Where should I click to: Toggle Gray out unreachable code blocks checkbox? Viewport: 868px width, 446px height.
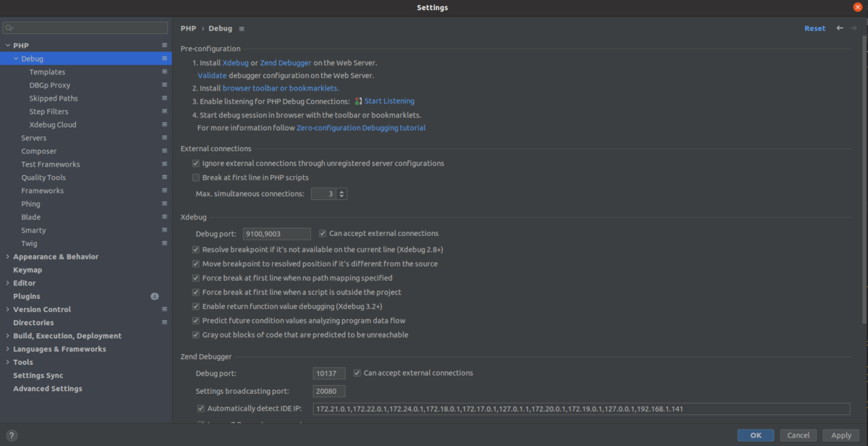195,334
